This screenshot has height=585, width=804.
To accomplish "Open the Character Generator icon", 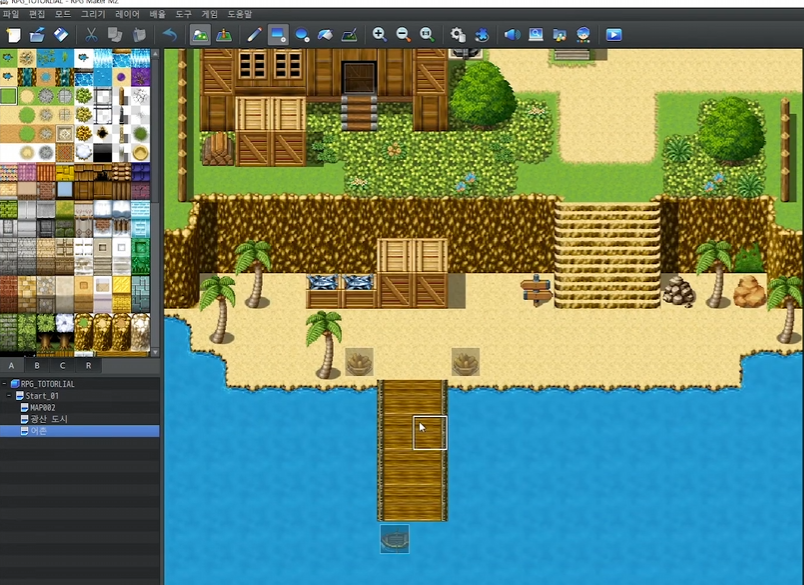I will pos(583,35).
